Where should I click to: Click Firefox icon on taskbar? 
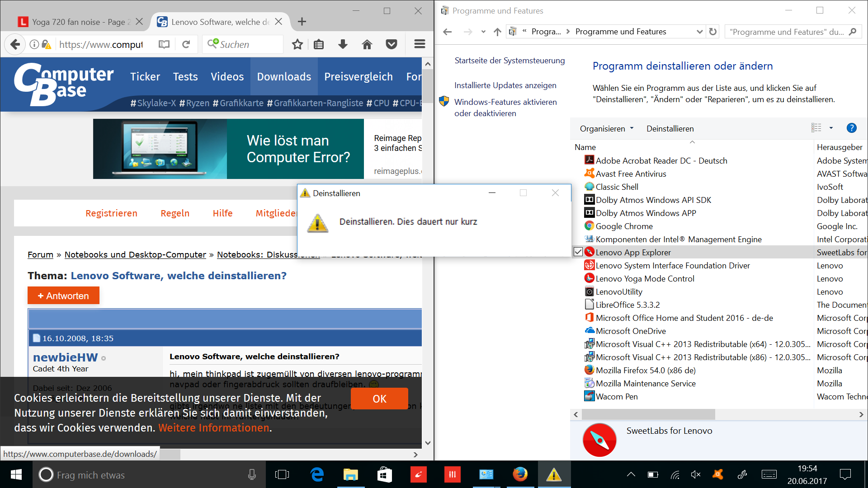520,474
